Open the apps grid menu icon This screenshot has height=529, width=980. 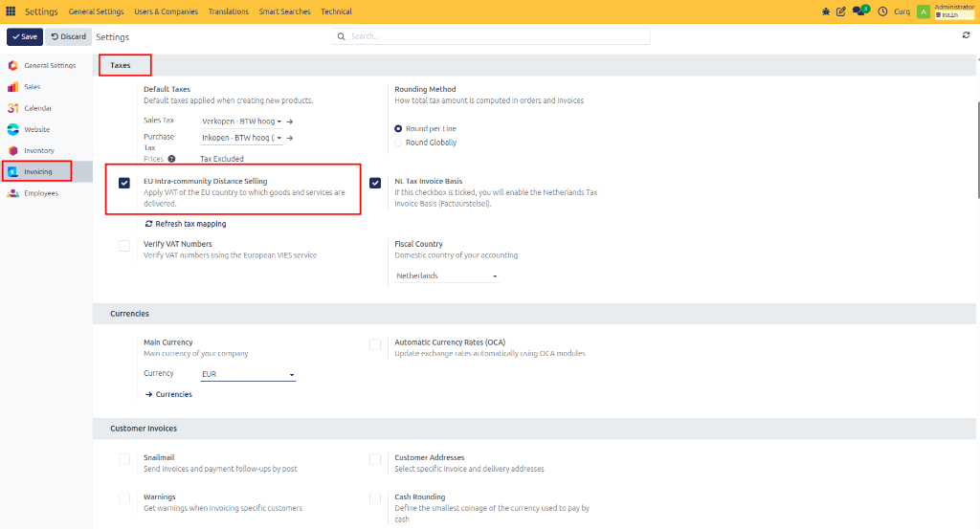[11, 11]
